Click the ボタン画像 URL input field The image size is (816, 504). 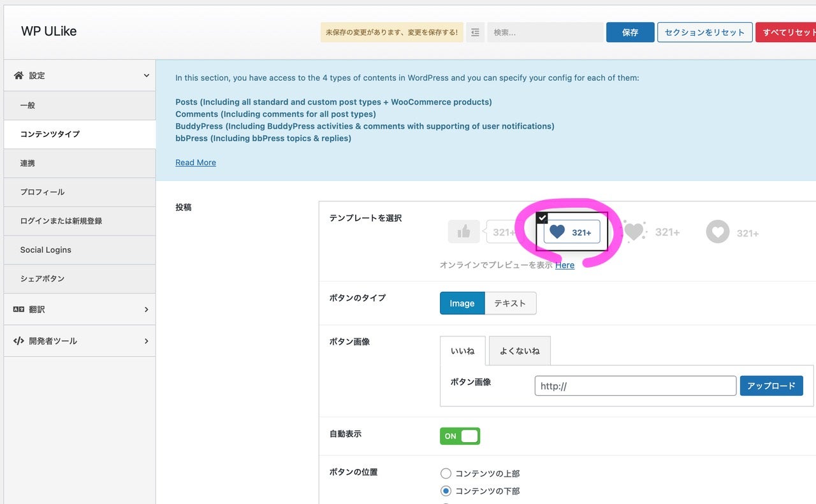coord(635,385)
